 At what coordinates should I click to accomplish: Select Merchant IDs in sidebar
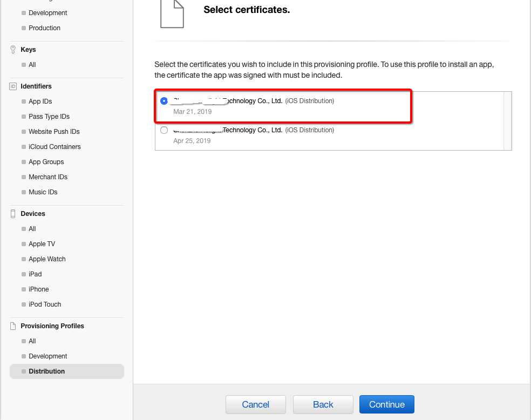47,177
